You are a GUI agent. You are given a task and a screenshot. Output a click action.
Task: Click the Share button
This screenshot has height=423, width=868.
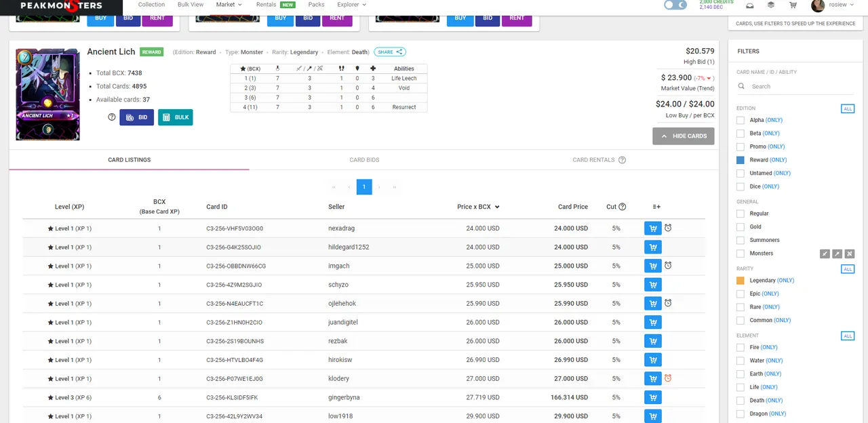click(x=390, y=52)
